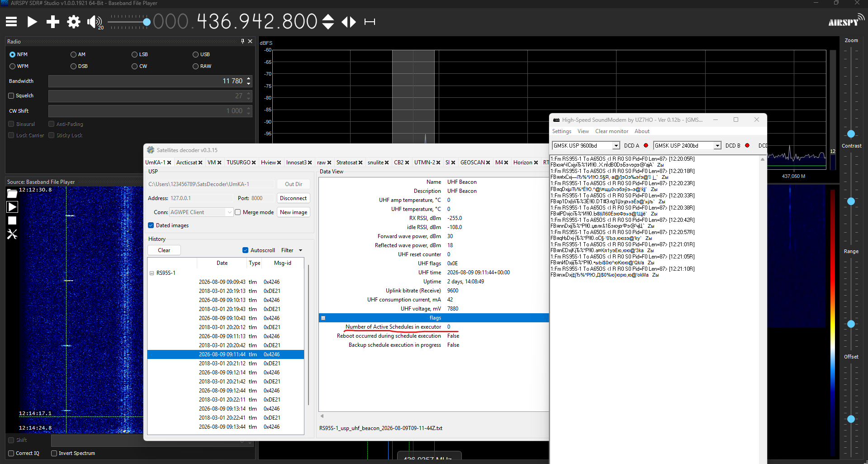Open SoundModem Settings menu

(x=561, y=131)
